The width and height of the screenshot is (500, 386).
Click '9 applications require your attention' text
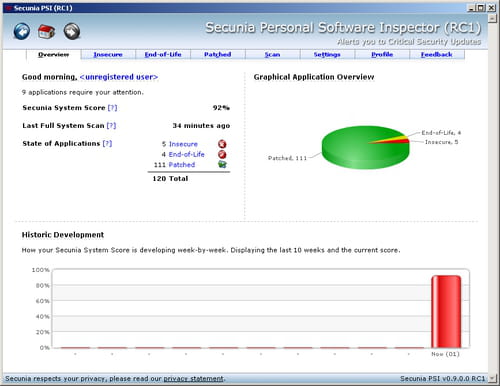(83, 92)
